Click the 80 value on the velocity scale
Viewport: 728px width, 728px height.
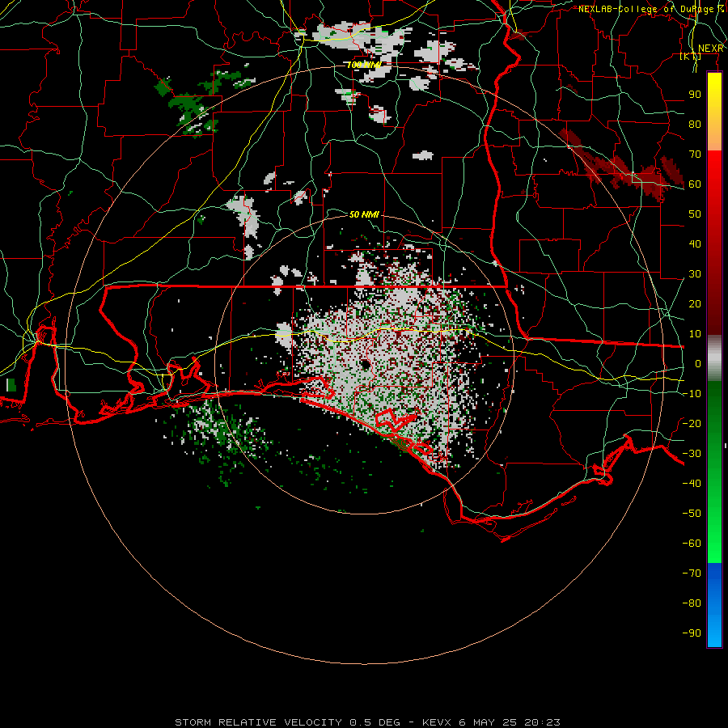pyautogui.click(x=695, y=124)
